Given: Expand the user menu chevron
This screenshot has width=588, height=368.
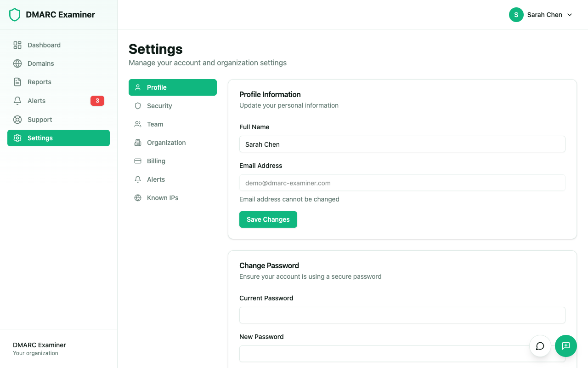Looking at the screenshot, I should point(570,15).
